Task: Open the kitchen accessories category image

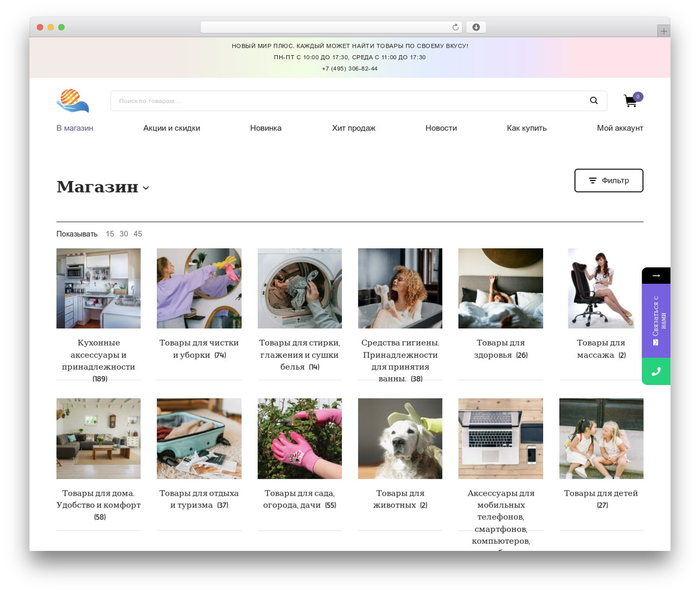Action: [98, 288]
